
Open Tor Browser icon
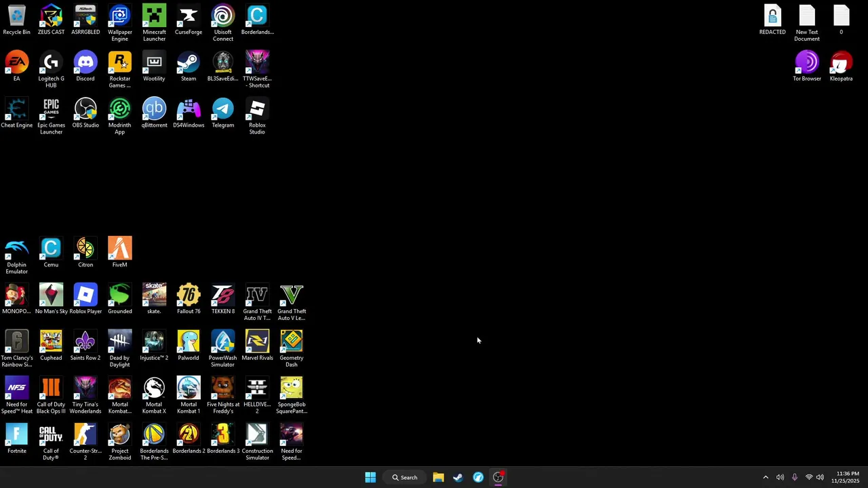(807, 66)
